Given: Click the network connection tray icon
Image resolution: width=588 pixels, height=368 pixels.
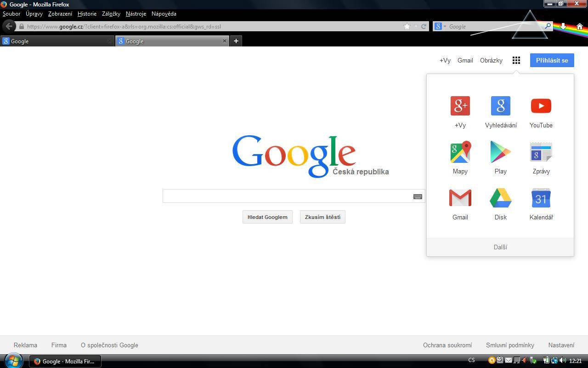Looking at the screenshot, I should click(554, 361).
